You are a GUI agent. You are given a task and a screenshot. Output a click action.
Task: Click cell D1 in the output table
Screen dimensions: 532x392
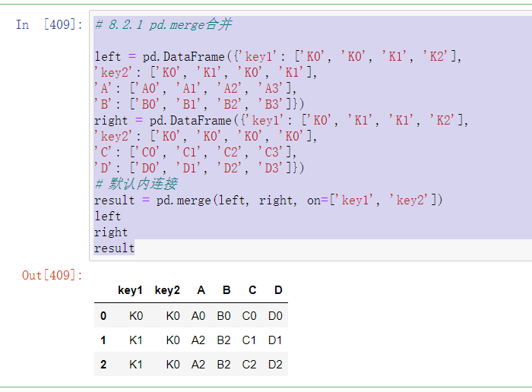[x=275, y=340]
